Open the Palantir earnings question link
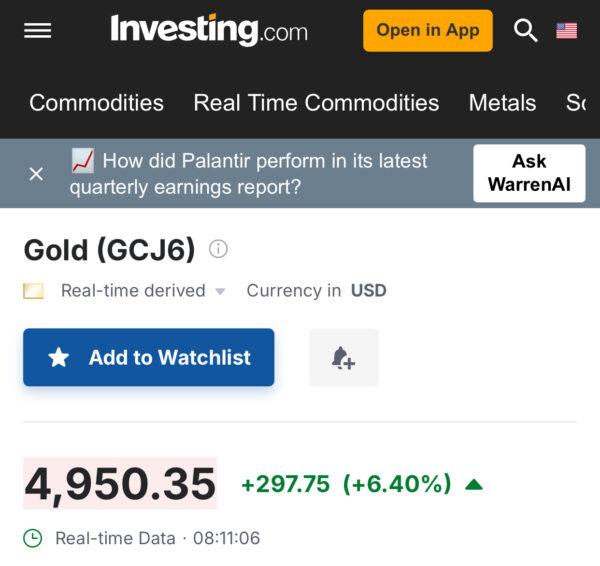 pos(265,173)
